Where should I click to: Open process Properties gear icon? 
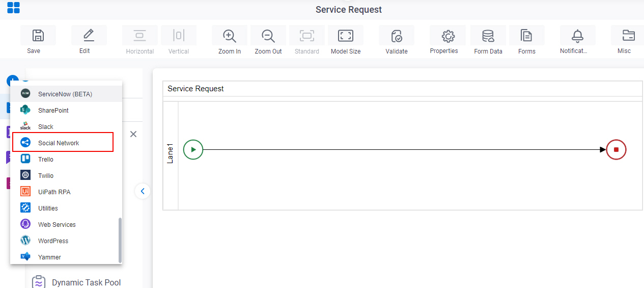447,36
